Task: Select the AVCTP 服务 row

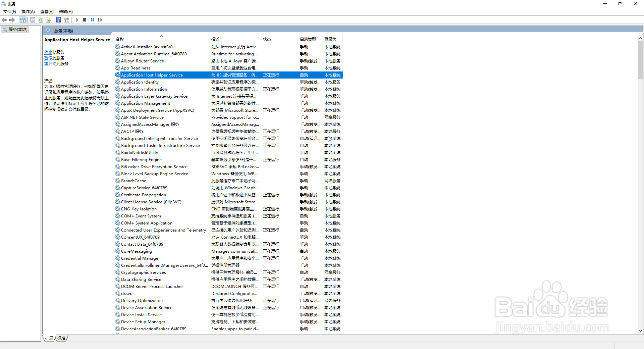Action: pyautogui.click(x=228, y=132)
